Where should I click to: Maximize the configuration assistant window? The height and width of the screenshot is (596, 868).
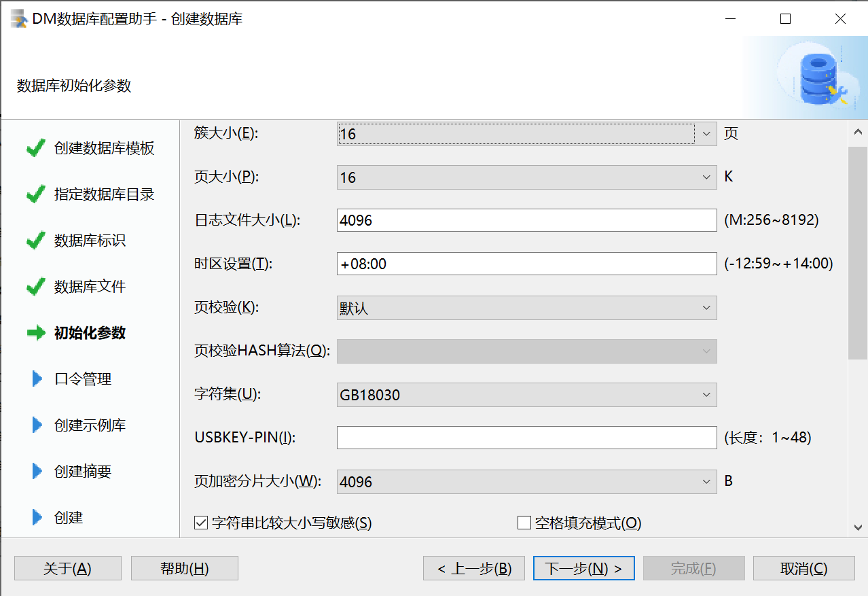tap(785, 19)
